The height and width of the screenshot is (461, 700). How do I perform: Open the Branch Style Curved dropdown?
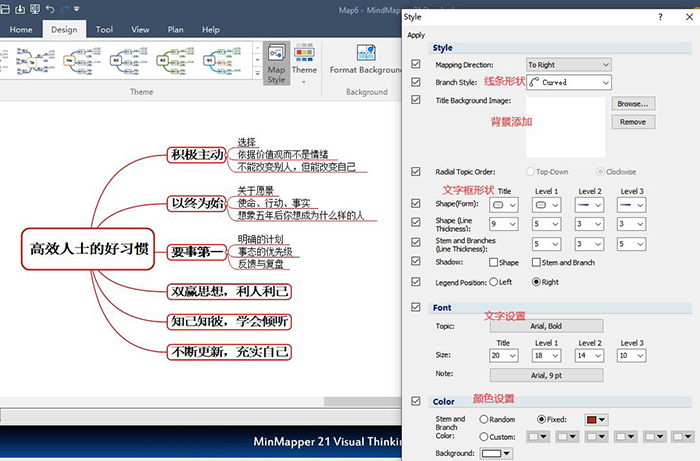(x=569, y=83)
